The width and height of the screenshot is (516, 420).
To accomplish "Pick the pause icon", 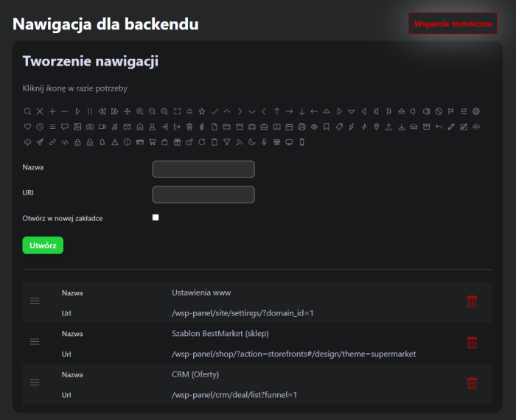I will [x=90, y=111].
